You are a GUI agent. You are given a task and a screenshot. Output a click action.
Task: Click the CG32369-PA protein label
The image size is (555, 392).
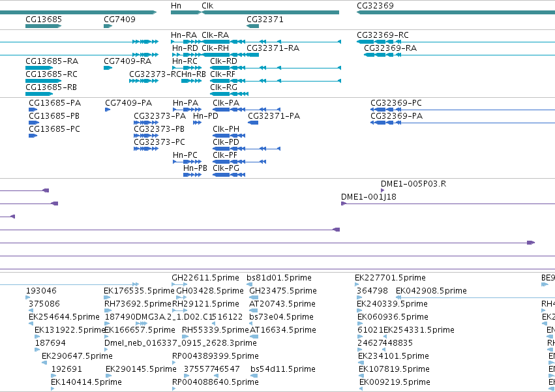(x=397, y=116)
